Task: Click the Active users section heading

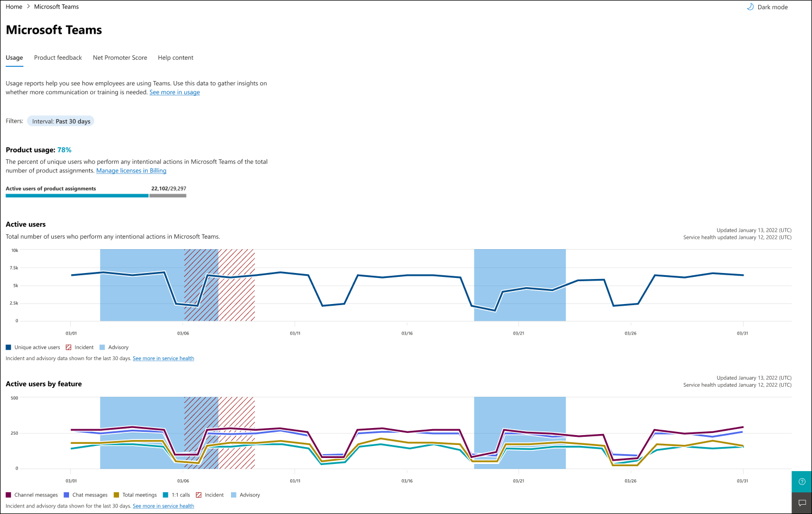Action: [26, 225]
